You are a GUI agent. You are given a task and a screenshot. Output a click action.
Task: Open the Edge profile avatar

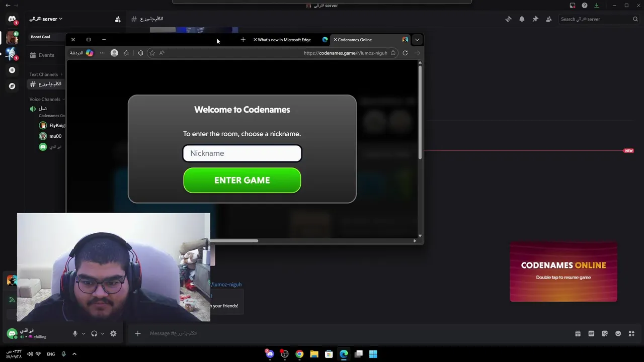(114, 53)
